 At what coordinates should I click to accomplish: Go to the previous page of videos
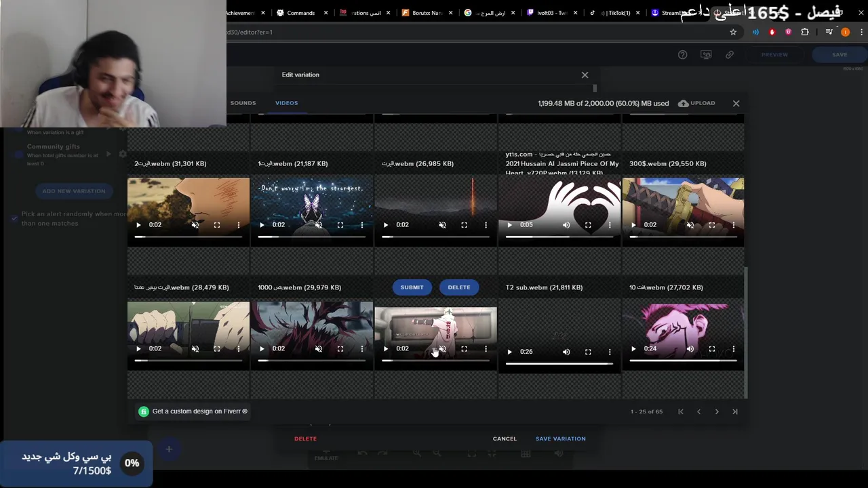point(698,411)
